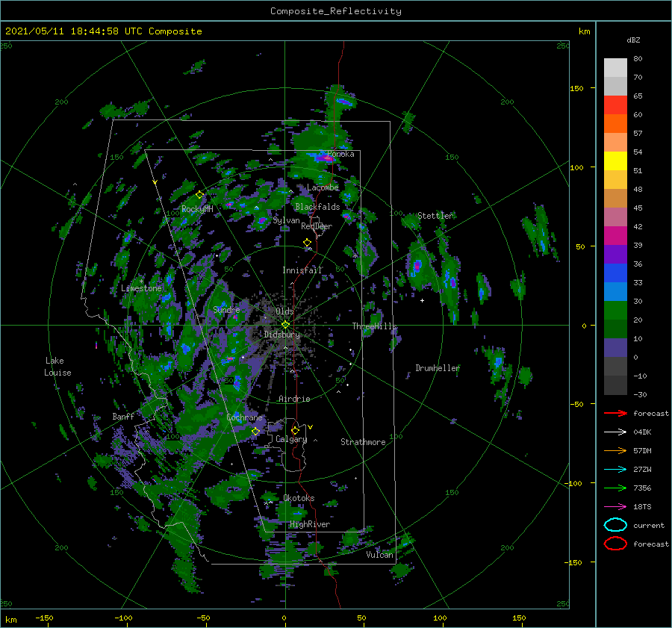Image resolution: width=672 pixels, height=628 pixels.
Task: Click the Blackfalds city label
Action: tap(317, 207)
